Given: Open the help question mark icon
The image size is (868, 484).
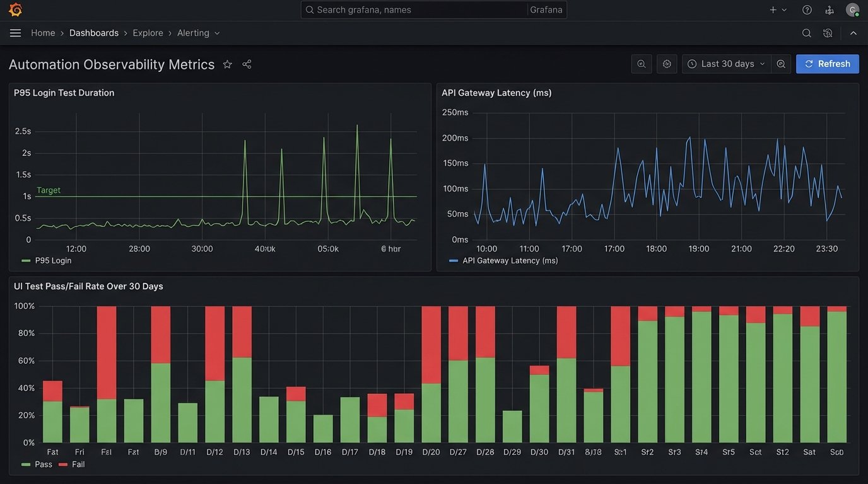Looking at the screenshot, I should tap(807, 10).
